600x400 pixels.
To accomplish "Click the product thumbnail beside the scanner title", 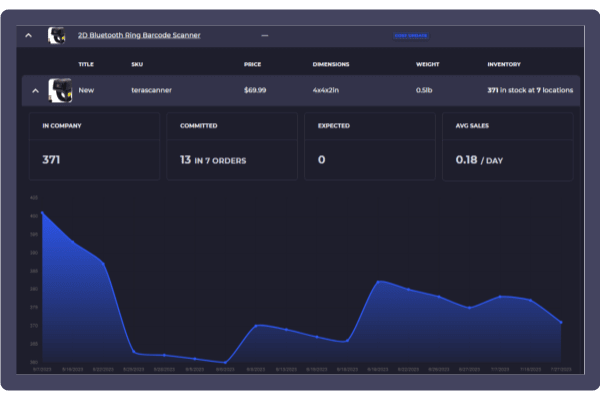I will point(57,36).
